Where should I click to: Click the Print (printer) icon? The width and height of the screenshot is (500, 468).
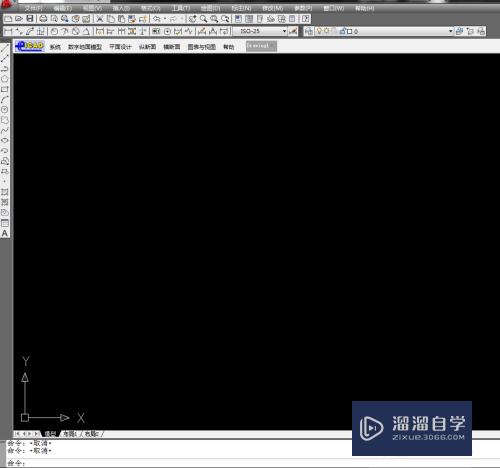pyautogui.click(x=43, y=19)
